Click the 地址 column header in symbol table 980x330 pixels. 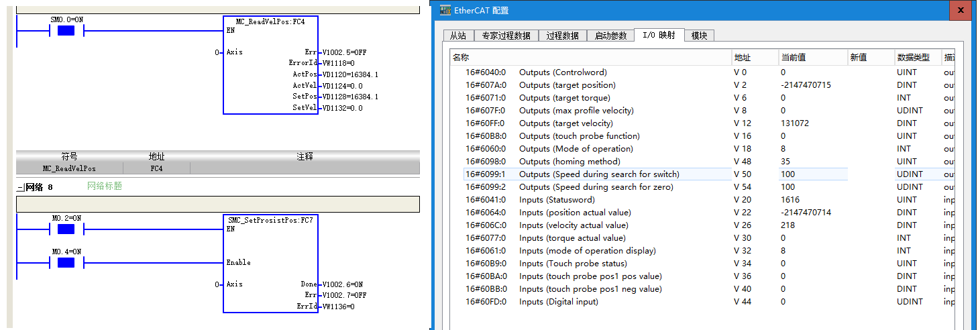156,156
